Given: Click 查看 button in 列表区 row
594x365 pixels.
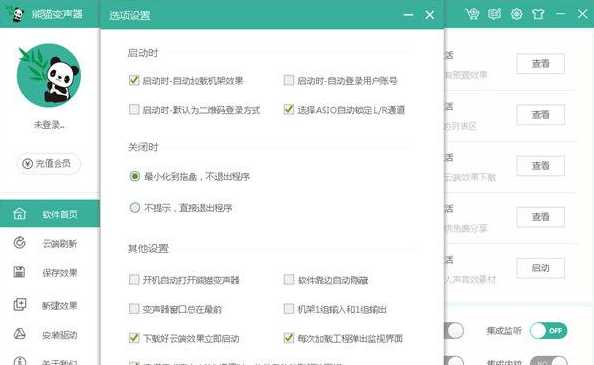Looking at the screenshot, I should click(540, 115).
